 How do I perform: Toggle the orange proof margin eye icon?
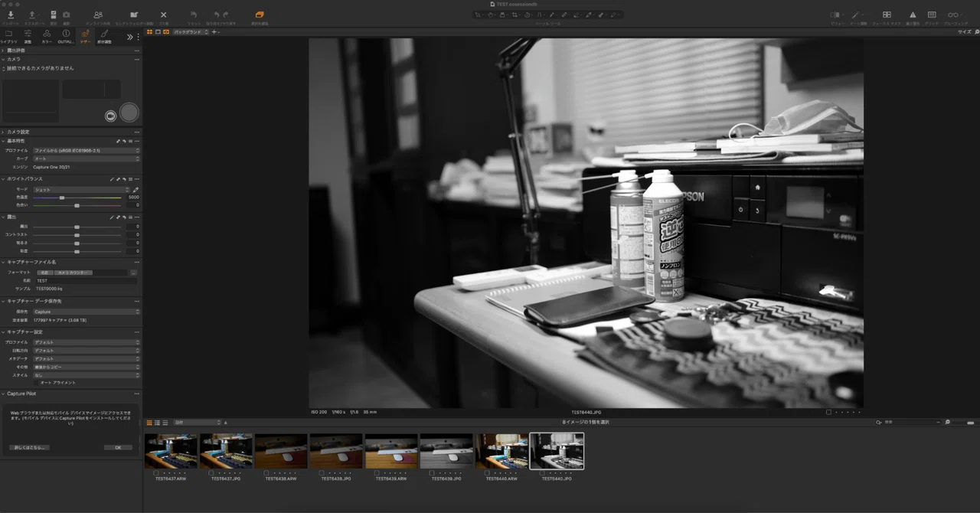(x=166, y=32)
